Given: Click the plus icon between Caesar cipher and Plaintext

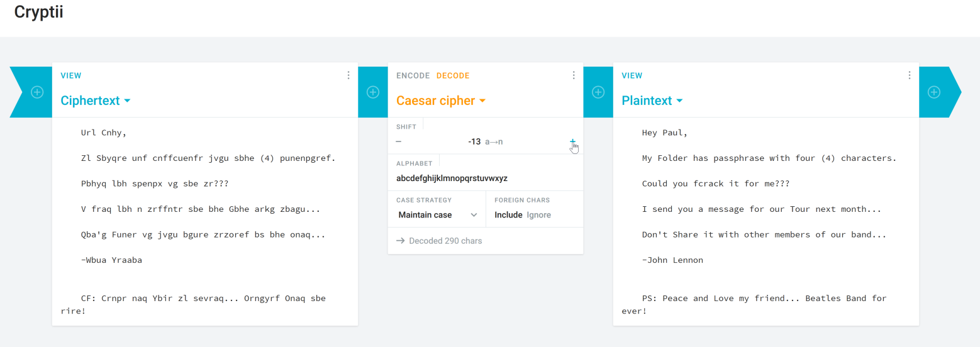Looking at the screenshot, I should click(x=598, y=92).
